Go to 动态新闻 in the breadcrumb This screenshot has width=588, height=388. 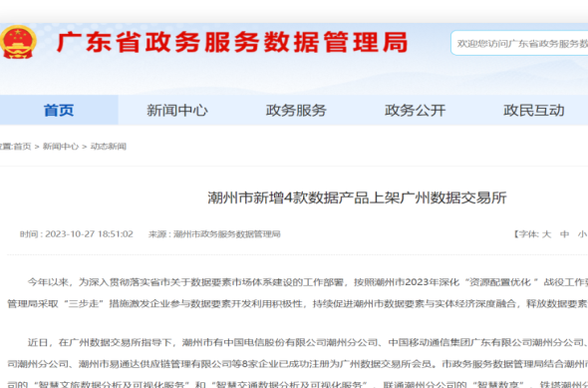coord(109,147)
